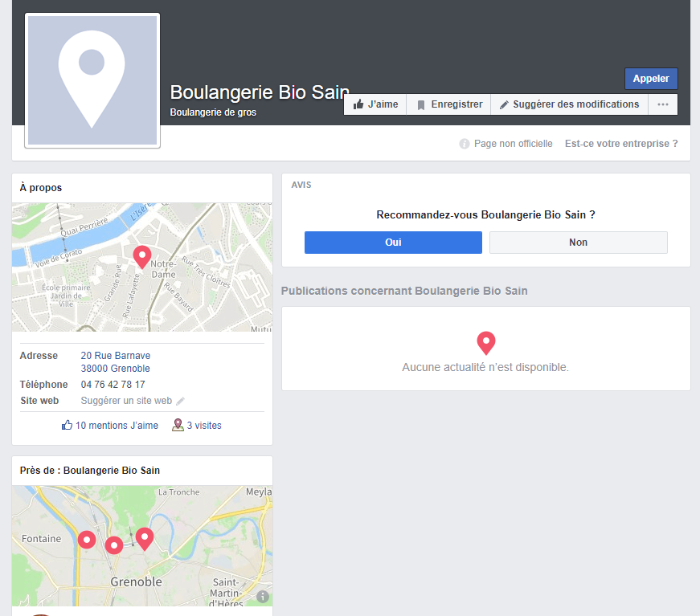Click the Site web field label
The width and height of the screenshot is (700, 616).
[x=39, y=401]
